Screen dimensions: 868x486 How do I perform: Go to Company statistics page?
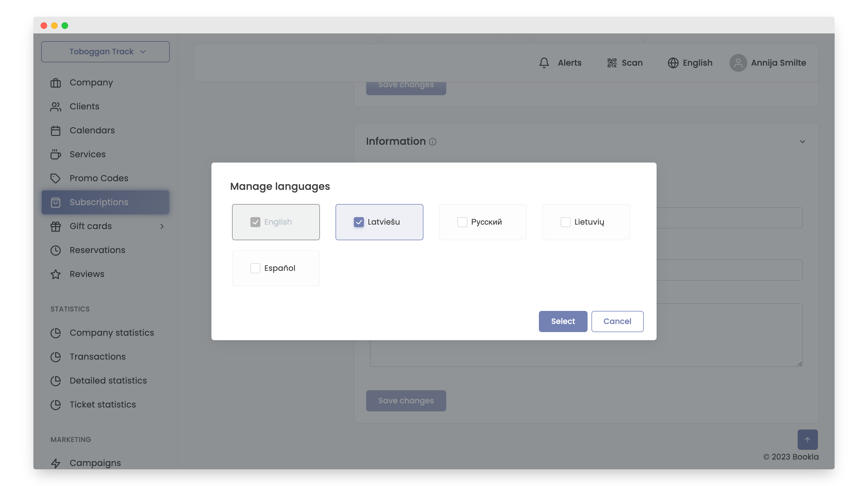[x=112, y=333]
